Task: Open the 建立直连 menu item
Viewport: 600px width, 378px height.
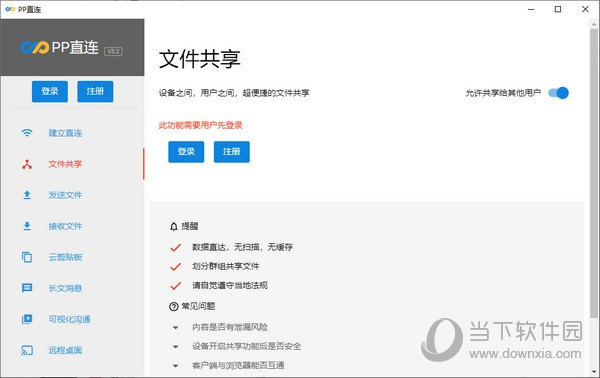Action: [x=72, y=133]
